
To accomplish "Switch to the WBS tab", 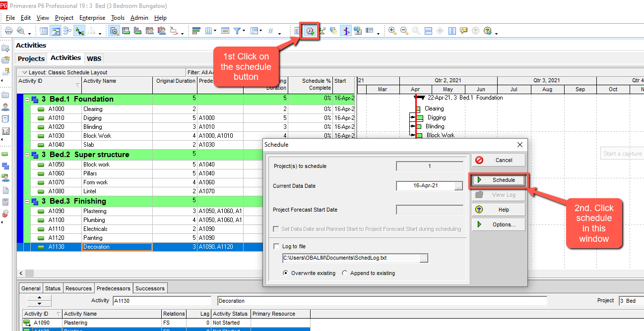I will (94, 58).
